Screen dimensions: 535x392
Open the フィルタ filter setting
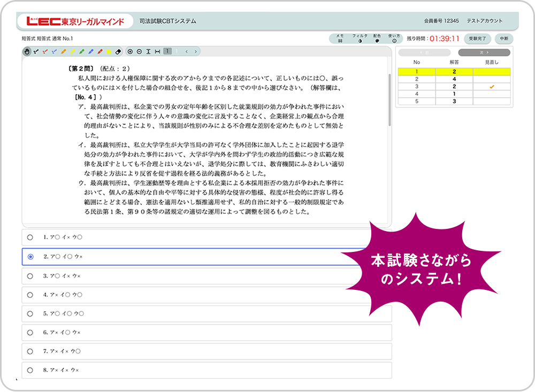click(360, 39)
